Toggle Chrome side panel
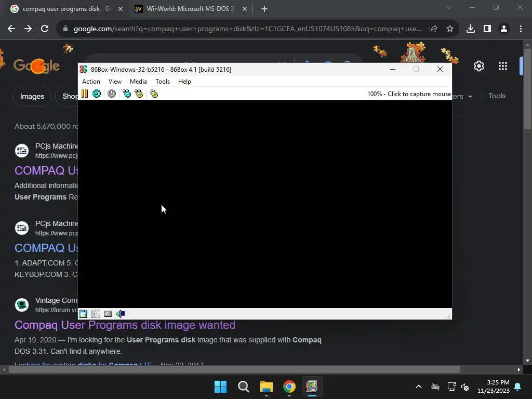The image size is (532, 399). point(487,29)
